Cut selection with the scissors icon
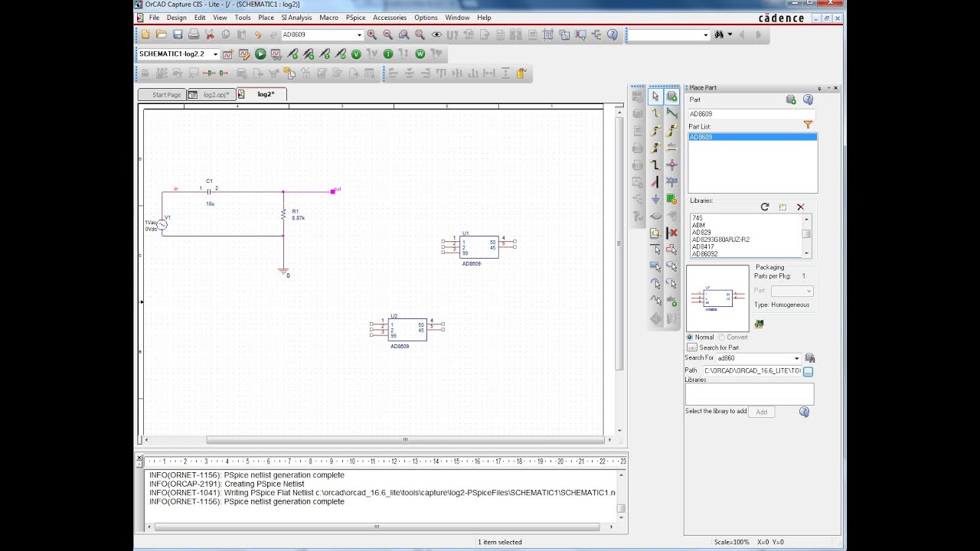 pyautogui.click(x=210, y=34)
